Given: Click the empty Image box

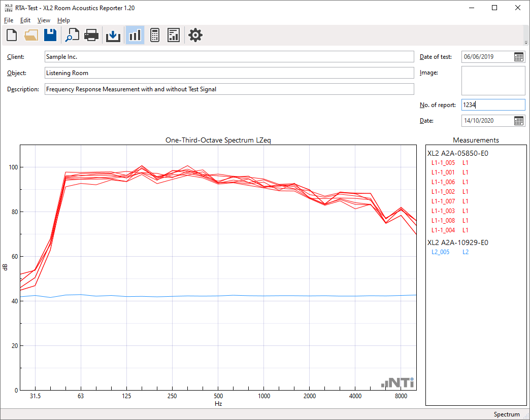Looking at the screenshot, I should [493, 81].
